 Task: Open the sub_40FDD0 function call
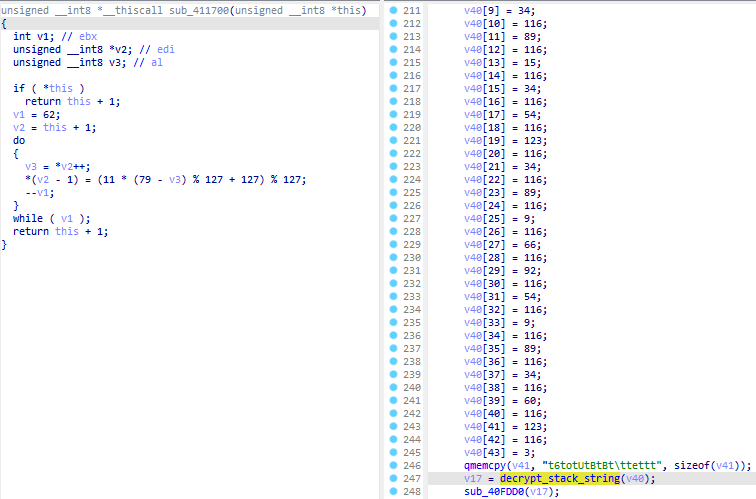click(x=494, y=491)
